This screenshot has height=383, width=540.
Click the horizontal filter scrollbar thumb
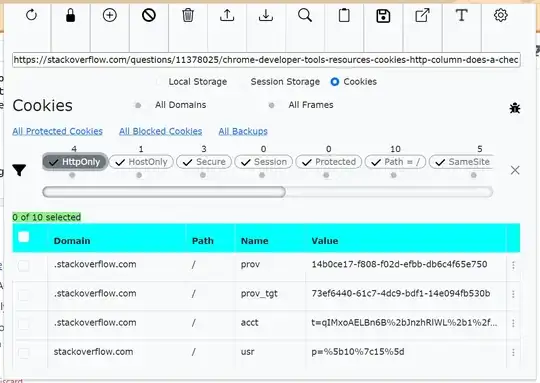164,192
